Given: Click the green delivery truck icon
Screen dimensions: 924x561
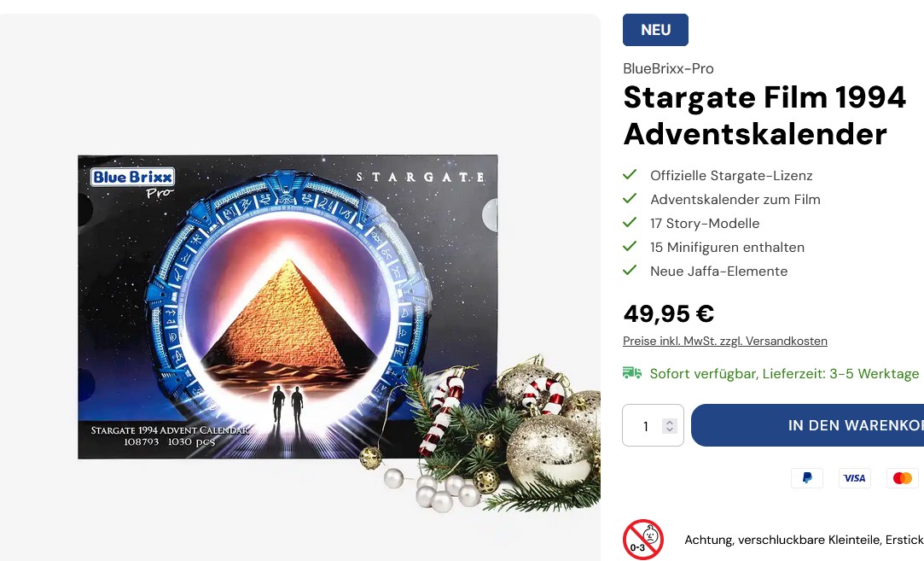Looking at the screenshot, I should [x=632, y=373].
